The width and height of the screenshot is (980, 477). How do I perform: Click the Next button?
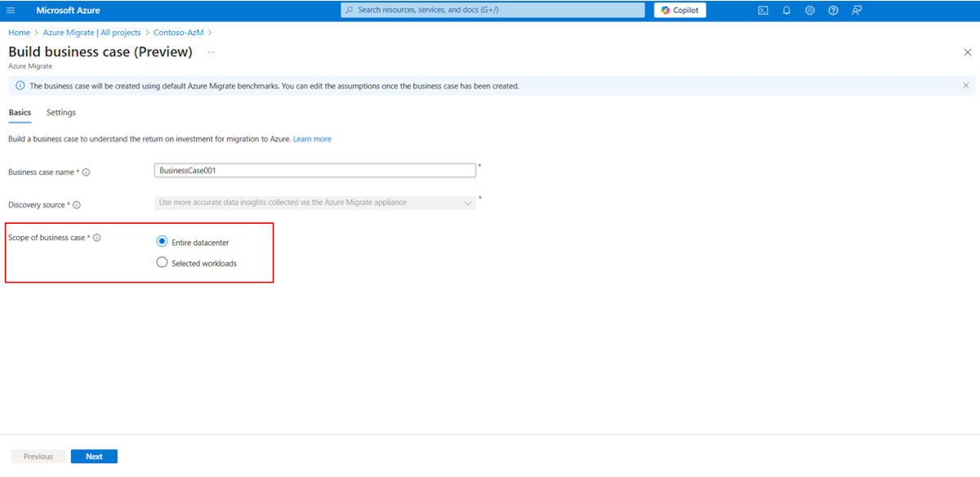click(x=94, y=456)
